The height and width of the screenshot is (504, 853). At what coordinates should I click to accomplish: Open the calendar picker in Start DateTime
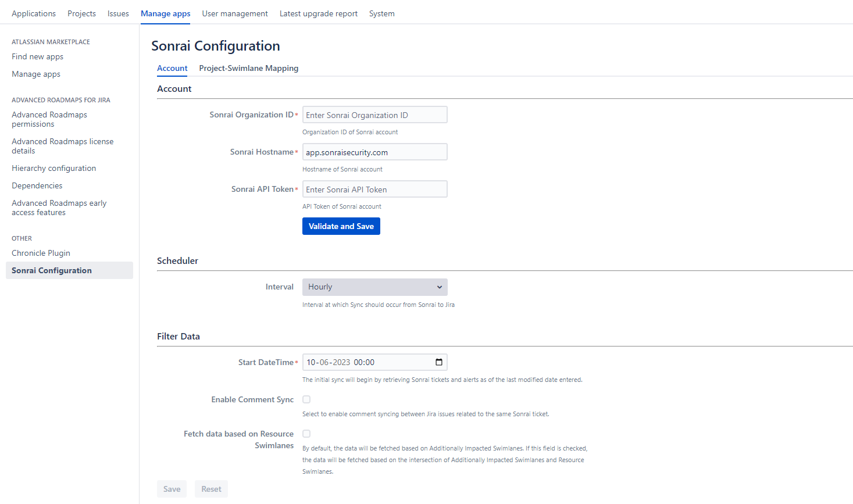click(x=439, y=362)
